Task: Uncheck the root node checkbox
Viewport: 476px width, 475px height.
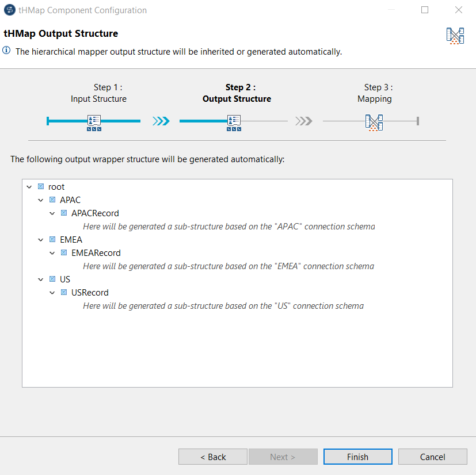Action: (40, 186)
